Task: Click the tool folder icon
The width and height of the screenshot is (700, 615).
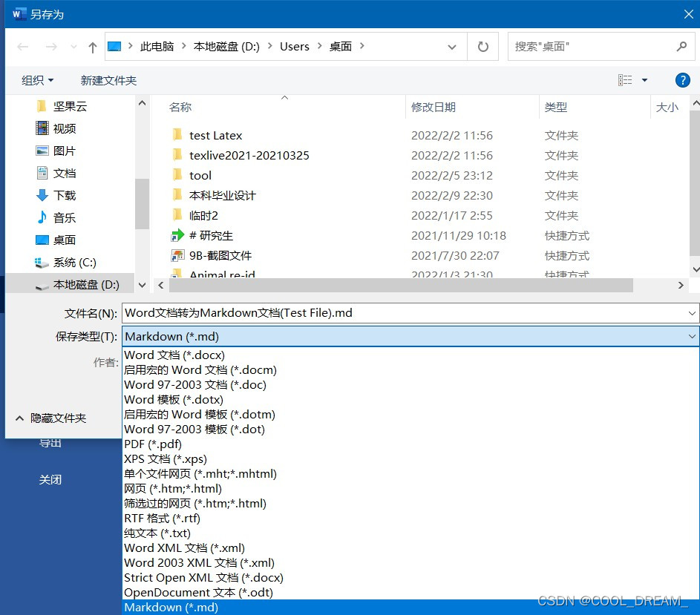Action: 177,175
